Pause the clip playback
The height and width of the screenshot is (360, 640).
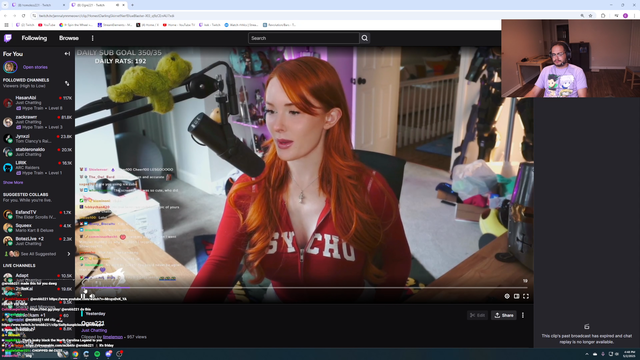click(x=83, y=296)
